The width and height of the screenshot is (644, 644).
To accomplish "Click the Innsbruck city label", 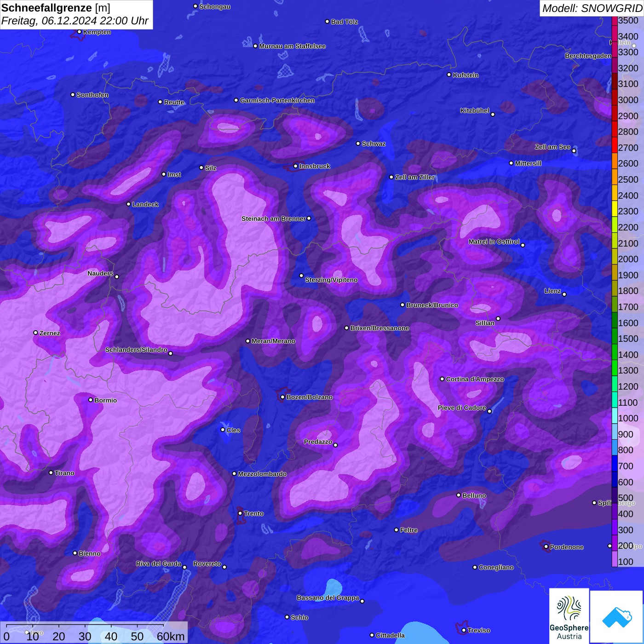I will [315, 166].
